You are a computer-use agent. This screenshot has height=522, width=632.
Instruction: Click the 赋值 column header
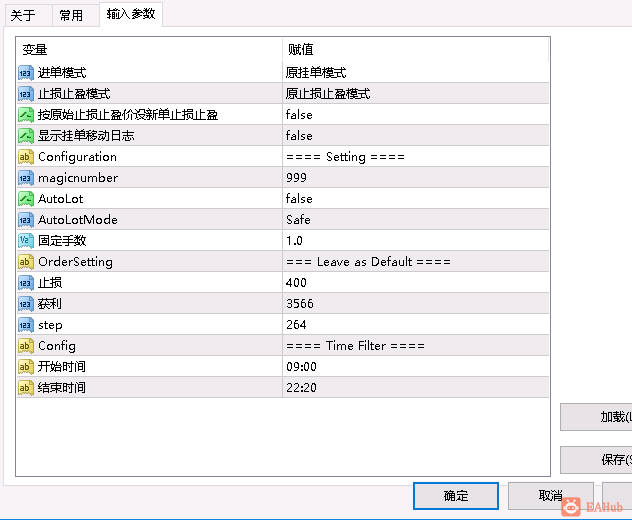tap(416, 50)
